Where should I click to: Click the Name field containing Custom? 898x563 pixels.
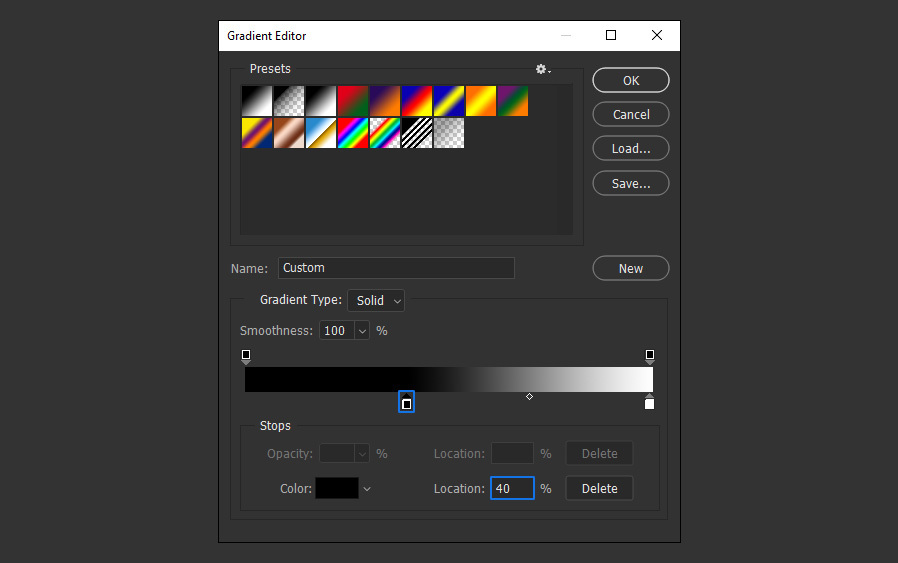[x=396, y=268]
